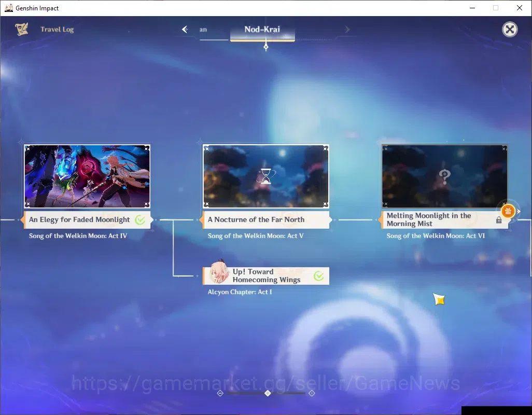This screenshot has height=415, width=532.
Task: Close the Genshin Impact window
Action: 520,8
